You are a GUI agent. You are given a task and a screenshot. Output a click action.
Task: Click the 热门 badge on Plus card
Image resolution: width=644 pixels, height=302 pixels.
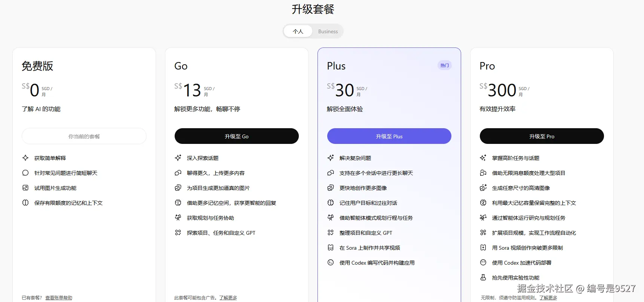pos(445,65)
